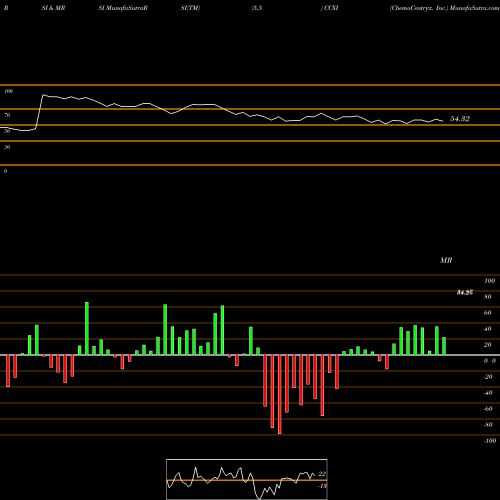Click the RSI axis label 30
500x500 pixels.
coord(7,147)
